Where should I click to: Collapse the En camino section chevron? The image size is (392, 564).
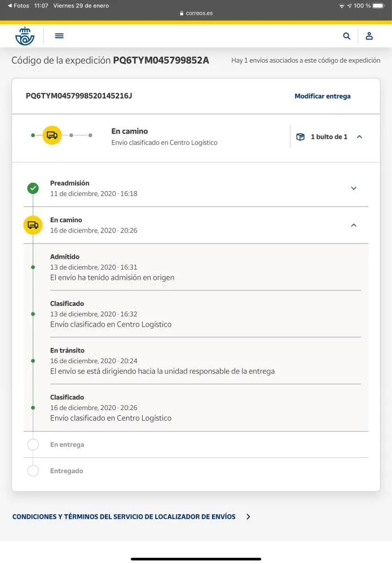pos(354,225)
